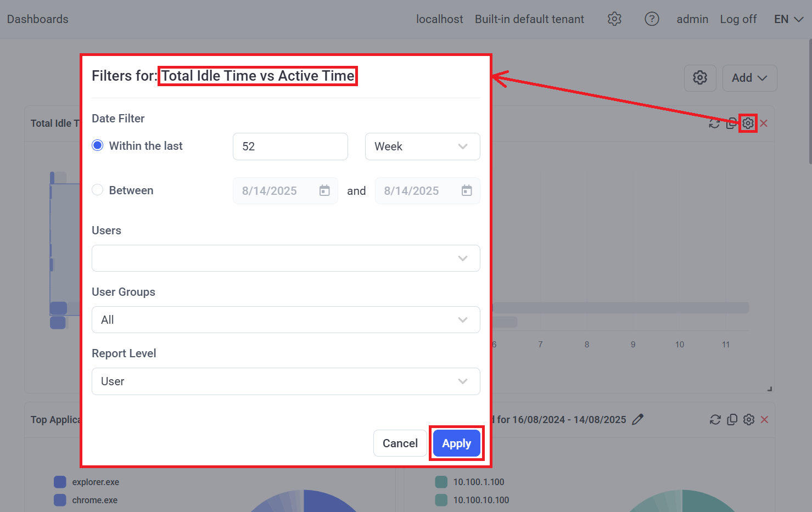
Task: Click the help question mark icon
Action: [652, 19]
